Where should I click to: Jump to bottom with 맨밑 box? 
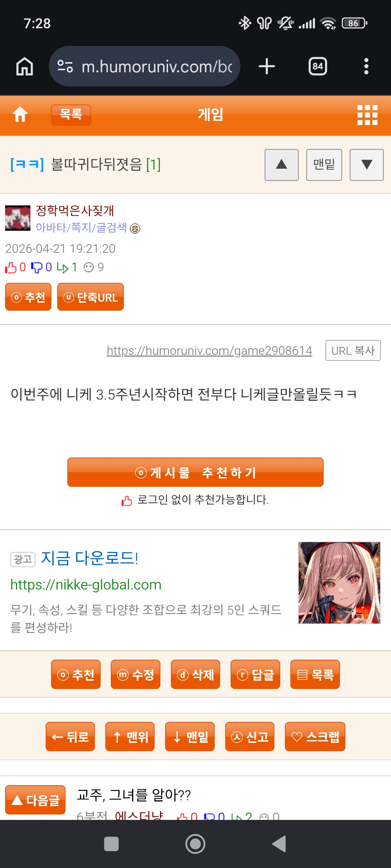324,165
